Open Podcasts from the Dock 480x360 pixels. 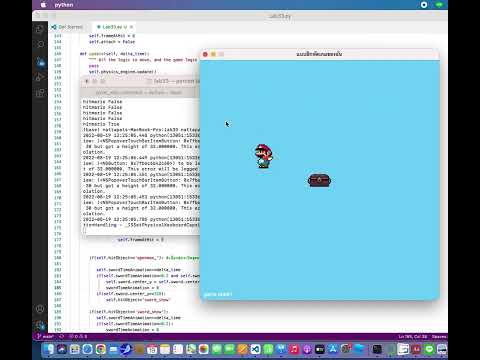pos(307,349)
